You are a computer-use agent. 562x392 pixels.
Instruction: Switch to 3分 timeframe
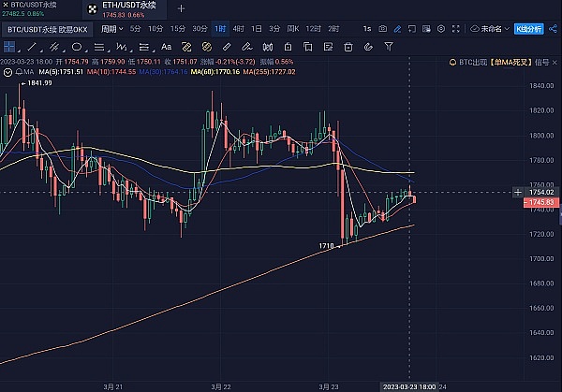click(x=274, y=29)
